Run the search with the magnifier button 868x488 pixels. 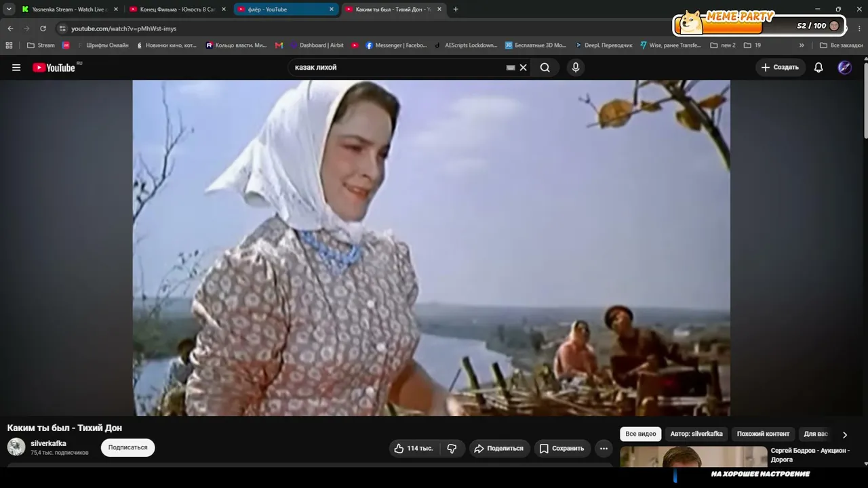[545, 68]
